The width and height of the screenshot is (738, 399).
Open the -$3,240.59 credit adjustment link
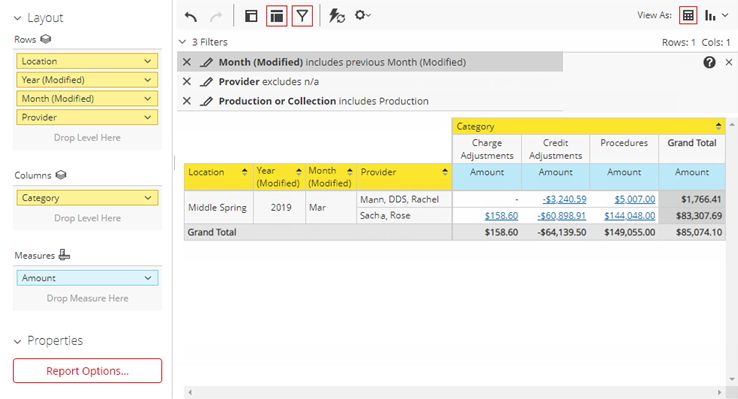tap(564, 199)
